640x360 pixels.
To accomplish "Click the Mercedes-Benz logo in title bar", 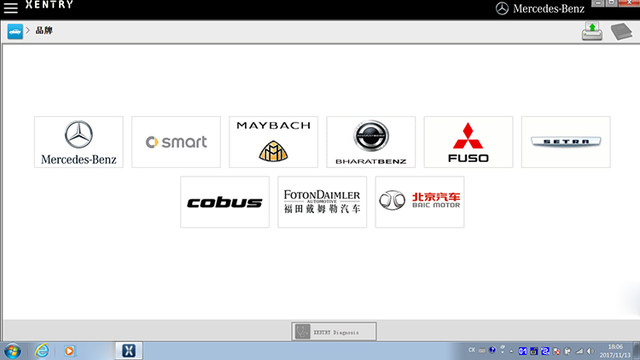I will tap(540, 9).
